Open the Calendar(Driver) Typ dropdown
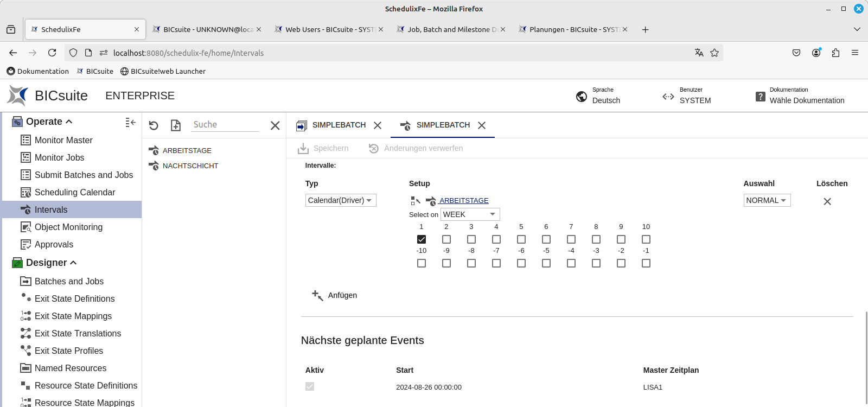The image size is (868, 407). point(340,200)
